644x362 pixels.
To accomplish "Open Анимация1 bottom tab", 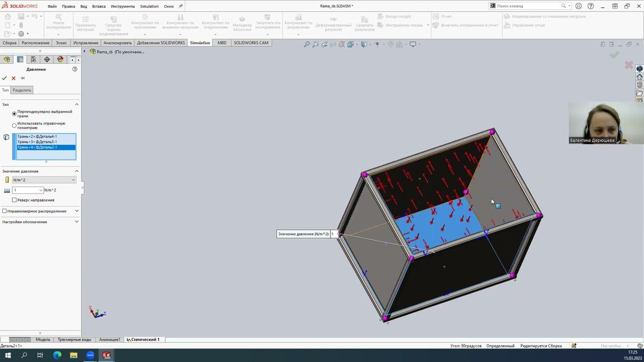I will pos(109,339).
